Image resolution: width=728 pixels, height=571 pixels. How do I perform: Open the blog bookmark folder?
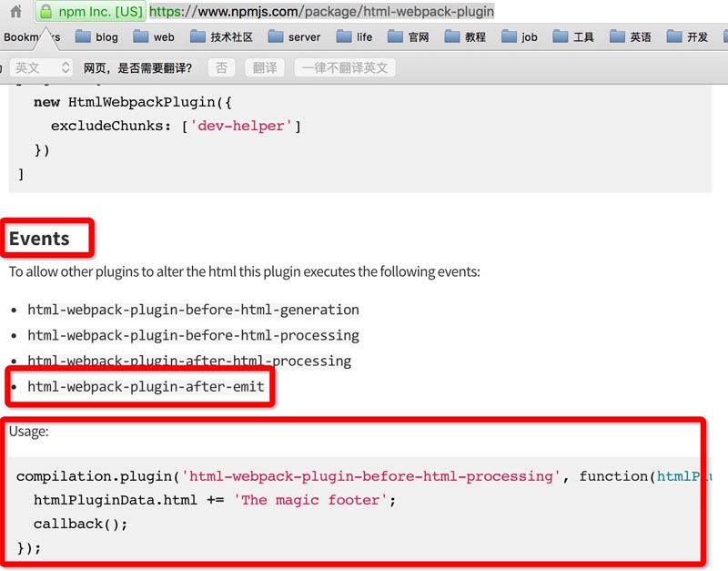coord(96,37)
